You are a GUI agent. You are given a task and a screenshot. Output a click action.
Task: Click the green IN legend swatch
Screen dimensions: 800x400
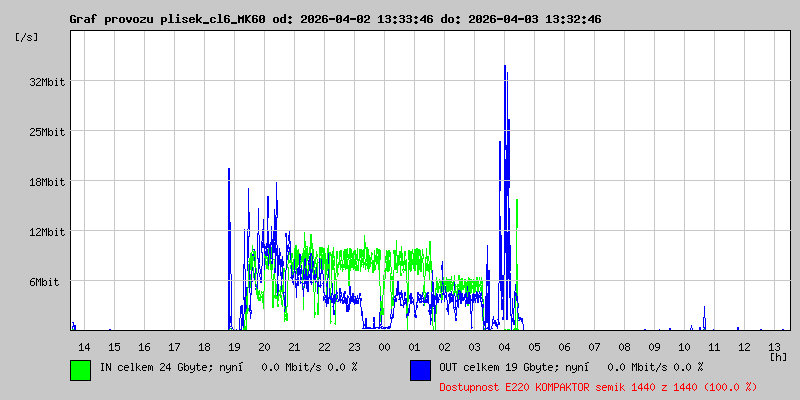[80, 369]
